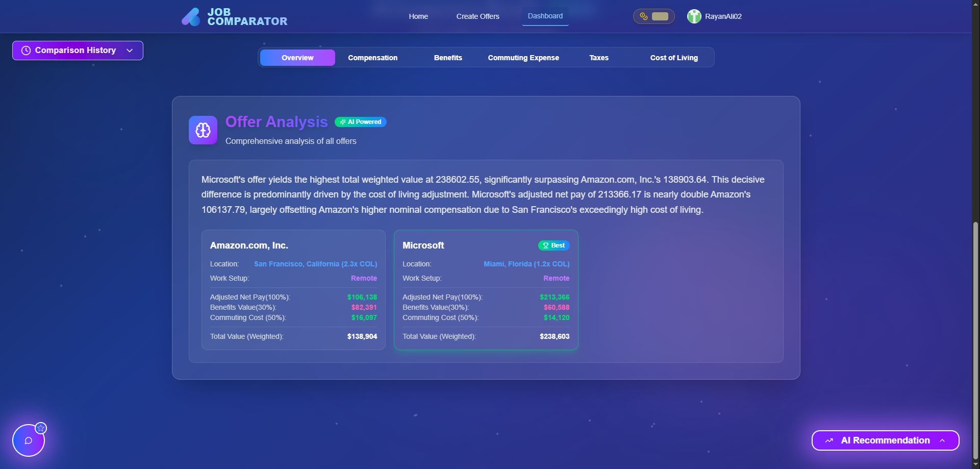Click Amazon's Remote work setup value

364,278
